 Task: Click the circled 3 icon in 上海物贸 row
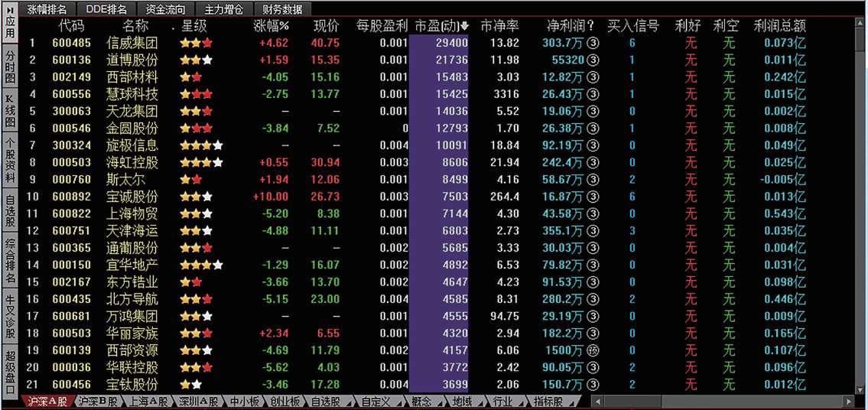(x=593, y=214)
